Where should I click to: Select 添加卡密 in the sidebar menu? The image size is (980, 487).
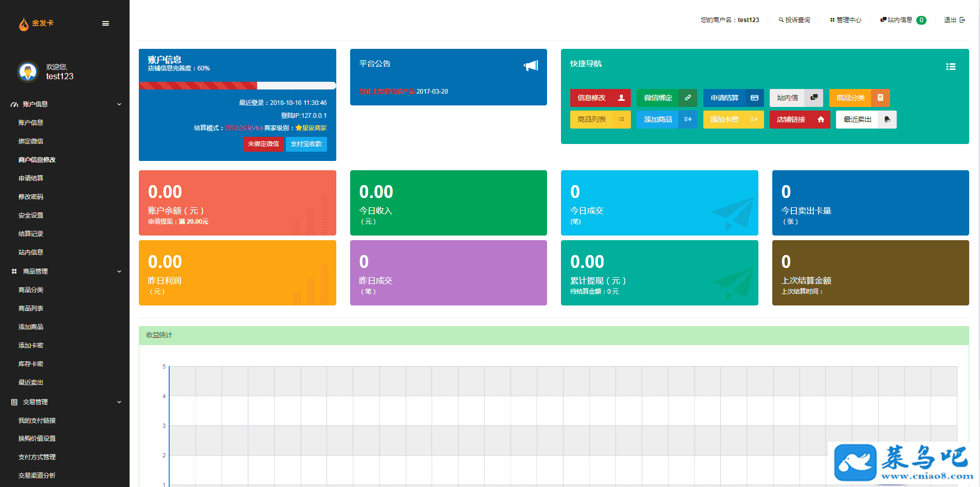(x=31, y=346)
